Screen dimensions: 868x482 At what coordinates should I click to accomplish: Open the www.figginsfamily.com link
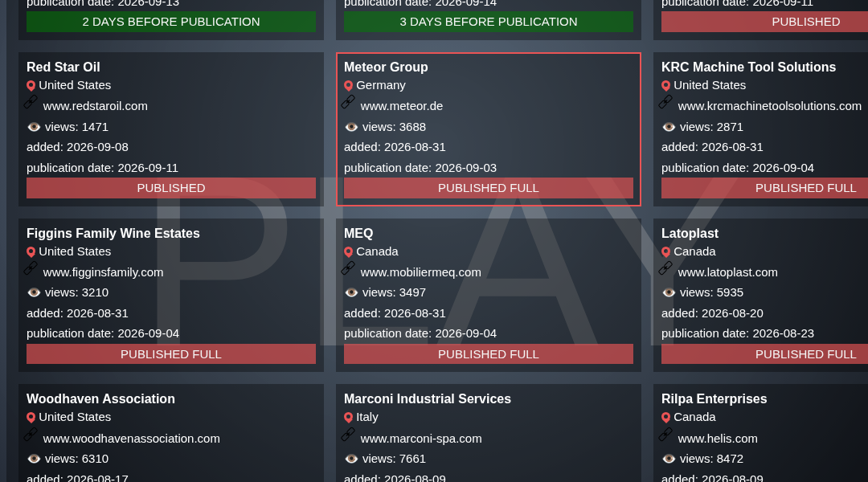coord(103,273)
